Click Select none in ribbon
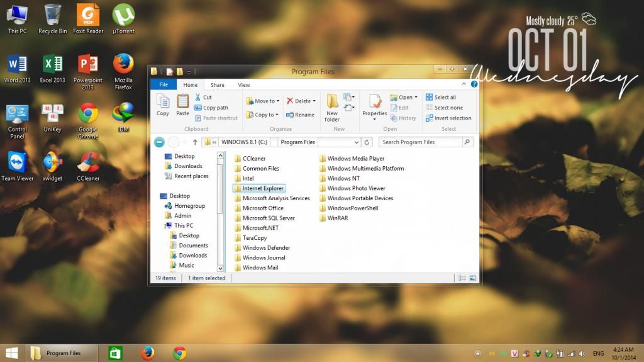Image resolution: width=644 pixels, height=362 pixels. (444, 108)
